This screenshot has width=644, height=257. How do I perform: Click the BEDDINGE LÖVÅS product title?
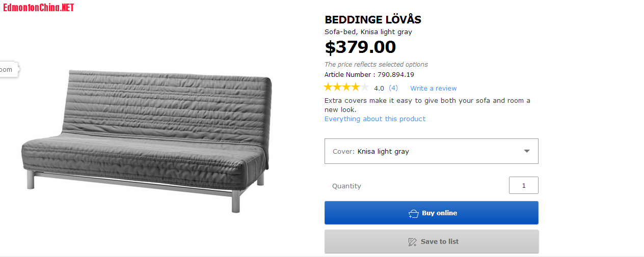coord(373,20)
